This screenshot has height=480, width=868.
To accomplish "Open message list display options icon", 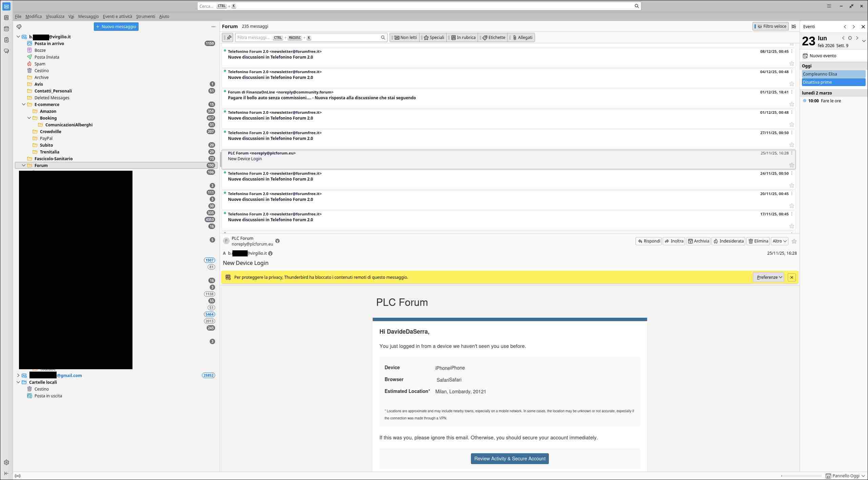I will [x=793, y=26].
